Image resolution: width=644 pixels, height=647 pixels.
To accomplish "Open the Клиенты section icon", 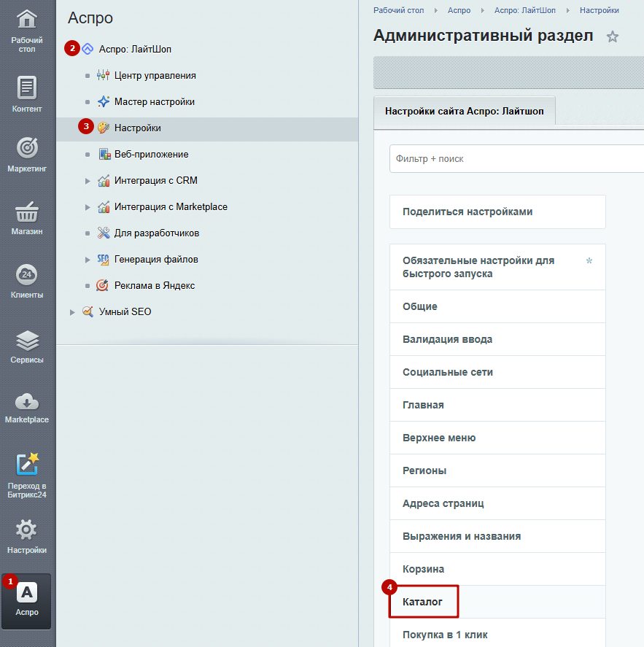I will pos(27,274).
